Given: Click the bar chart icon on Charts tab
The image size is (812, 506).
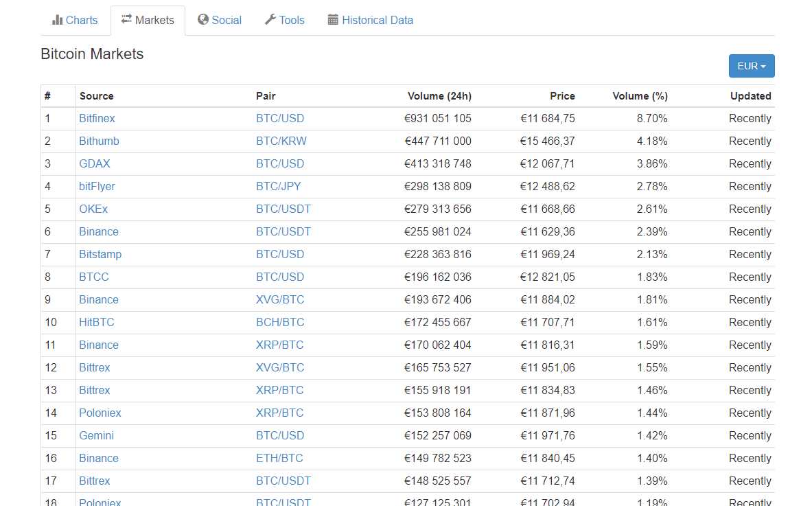Looking at the screenshot, I should (58, 20).
